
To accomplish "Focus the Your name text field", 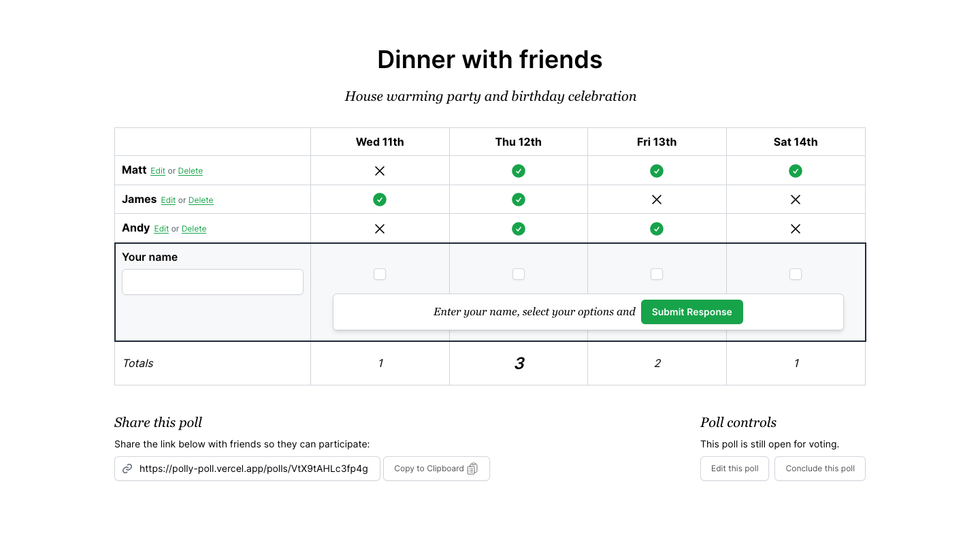I will click(212, 282).
